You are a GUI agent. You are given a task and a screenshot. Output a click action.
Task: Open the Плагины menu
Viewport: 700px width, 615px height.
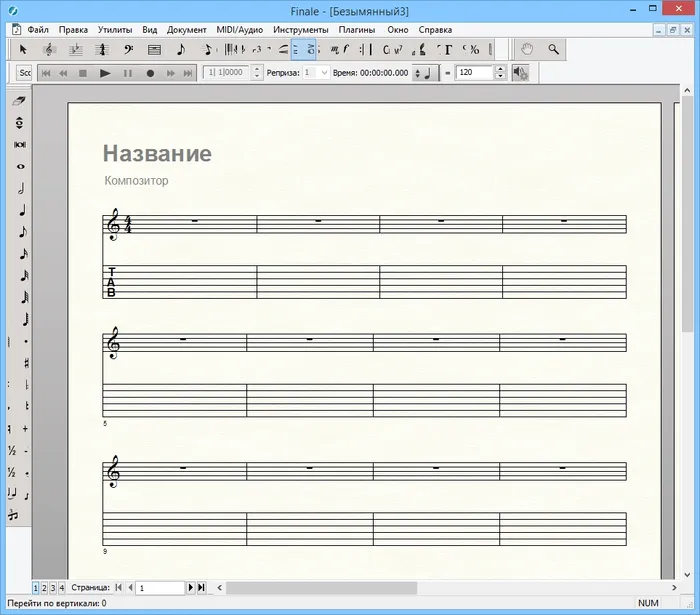click(356, 30)
